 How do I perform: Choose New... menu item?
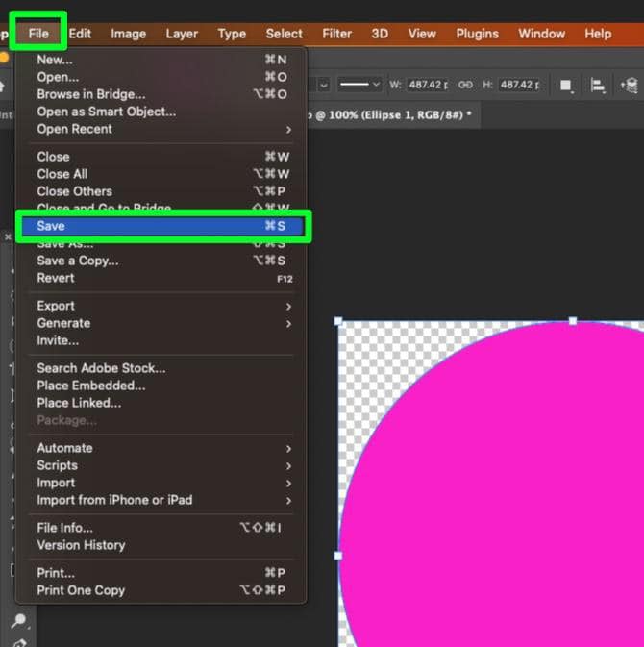163,60
